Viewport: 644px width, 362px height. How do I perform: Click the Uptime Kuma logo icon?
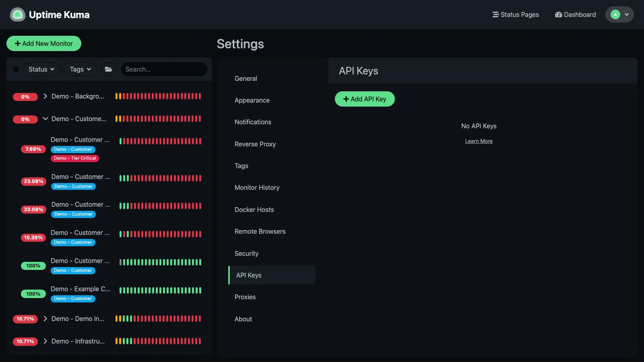click(17, 15)
